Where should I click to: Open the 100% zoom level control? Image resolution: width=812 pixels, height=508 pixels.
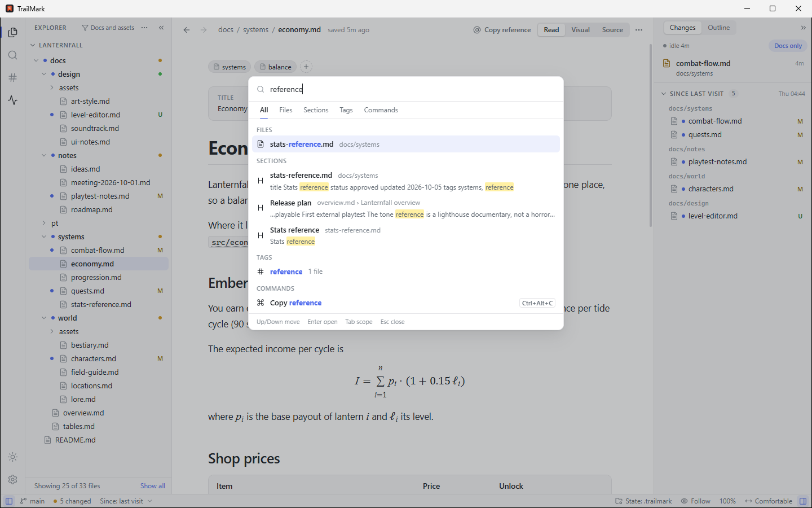coord(727,501)
